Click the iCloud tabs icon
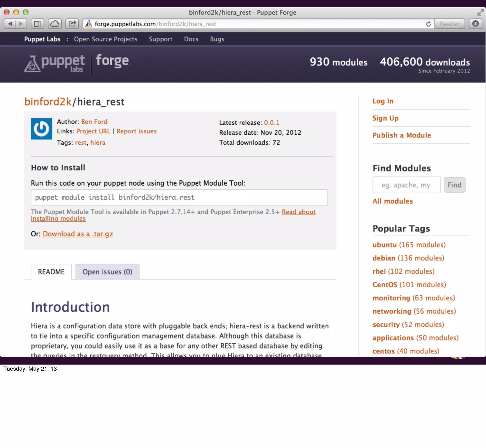The width and height of the screenshot is (486, 448). (55, 24)
